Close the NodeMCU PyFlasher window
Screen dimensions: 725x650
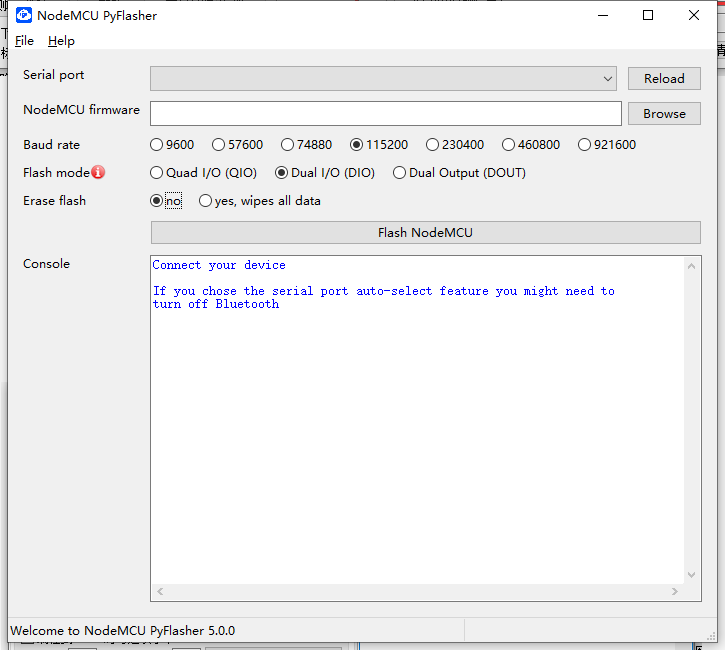pyautogui.click(x=694, y=15)
